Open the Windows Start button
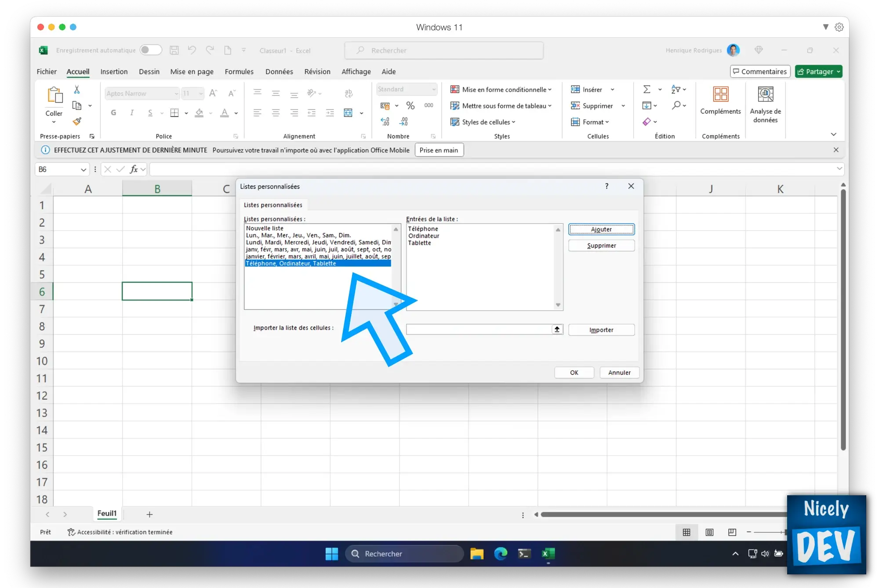This screenshot has height=588, width=879. [x=332, y=554]
